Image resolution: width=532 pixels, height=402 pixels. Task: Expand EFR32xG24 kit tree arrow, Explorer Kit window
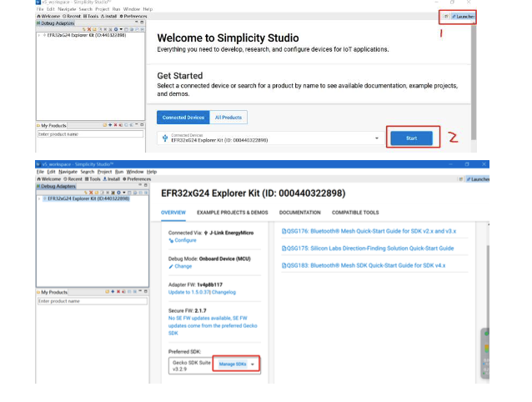39,198
